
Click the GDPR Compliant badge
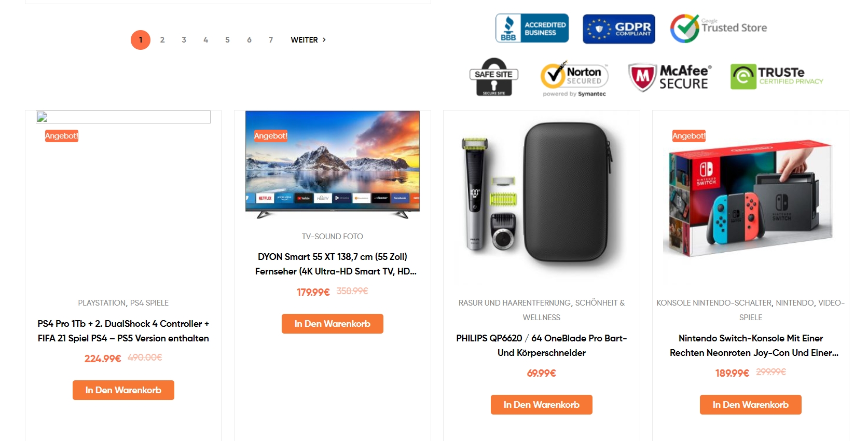pos(619,29)
